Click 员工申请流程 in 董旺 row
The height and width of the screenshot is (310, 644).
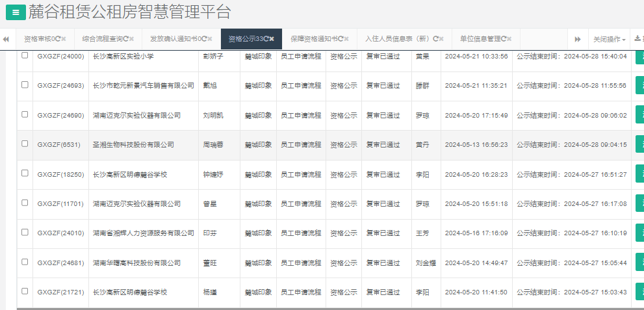301,263
